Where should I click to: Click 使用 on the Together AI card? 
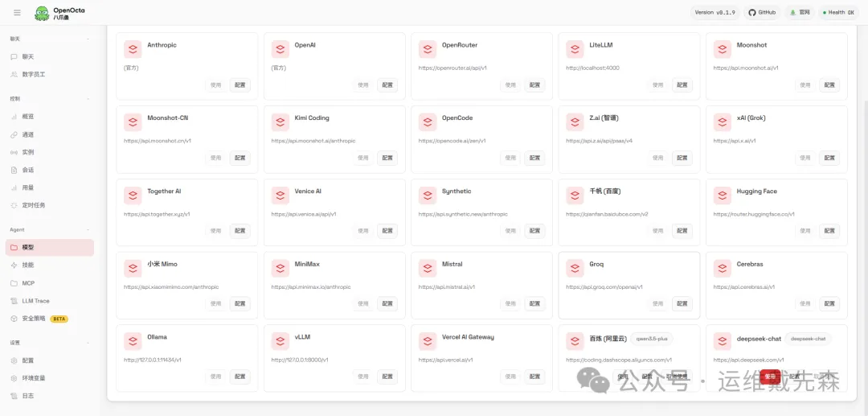pos(215,231)
